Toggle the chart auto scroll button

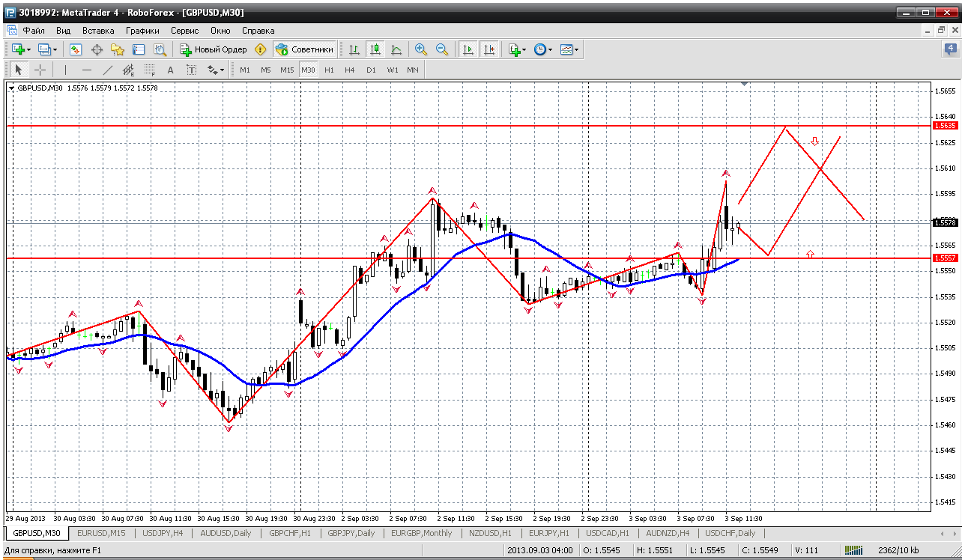point(468,49)
